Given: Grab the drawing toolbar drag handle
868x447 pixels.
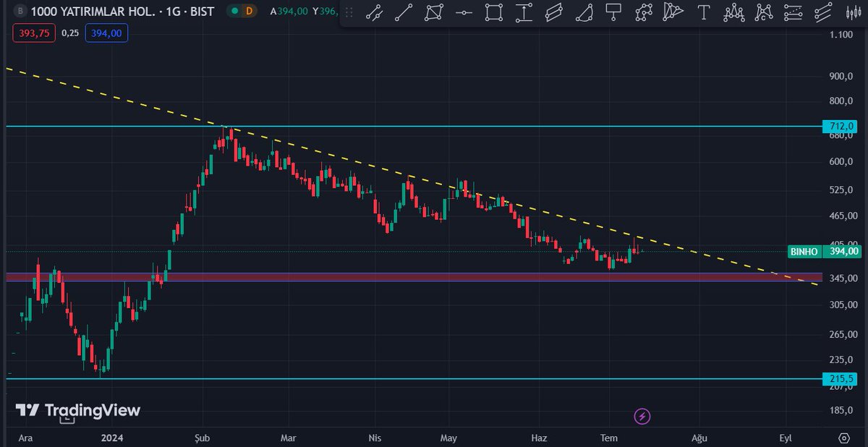Looking at the screenshot, I should point(350,12).
